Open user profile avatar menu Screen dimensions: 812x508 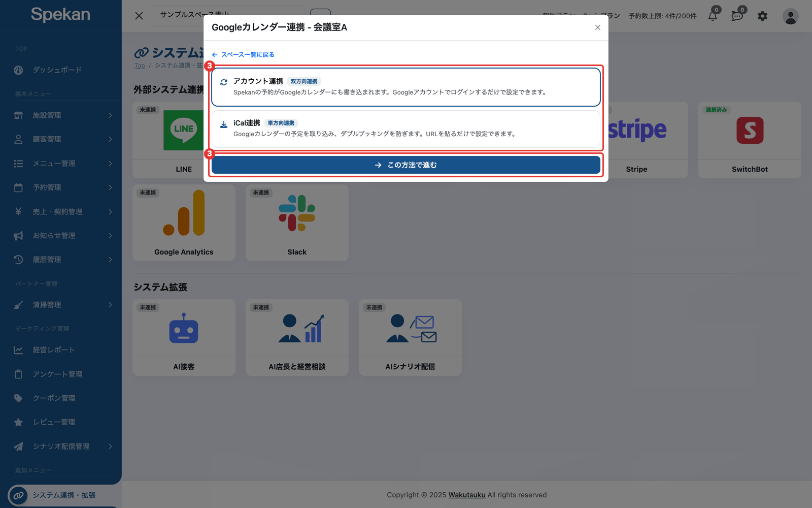pyautogui.click(x=791, y=16)
